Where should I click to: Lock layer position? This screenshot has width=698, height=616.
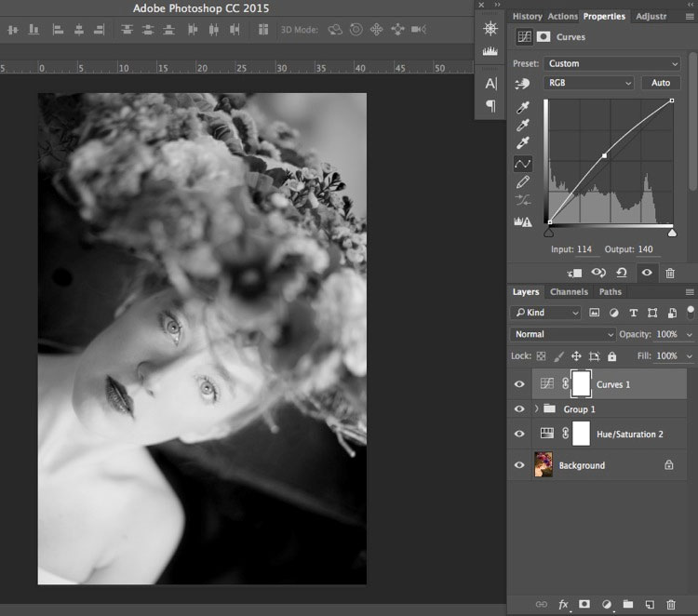point(576,356)
